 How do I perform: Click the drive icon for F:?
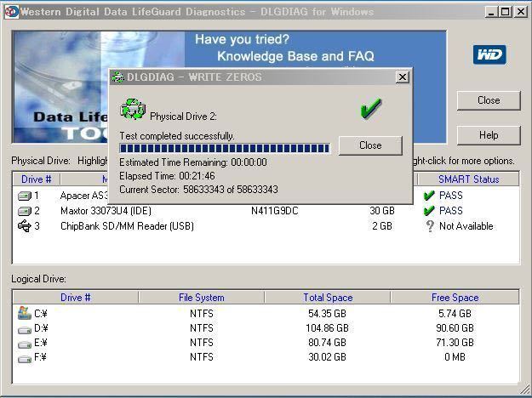25,359
